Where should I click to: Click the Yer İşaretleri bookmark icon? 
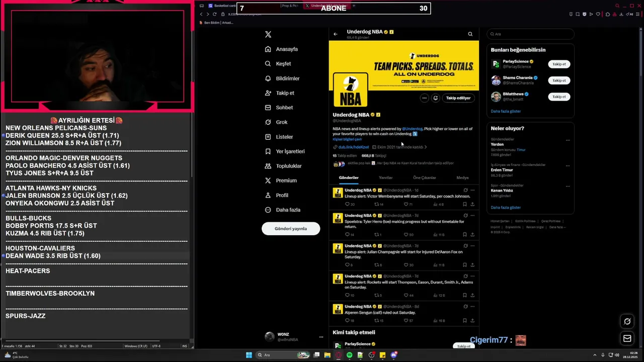(268, 151)
